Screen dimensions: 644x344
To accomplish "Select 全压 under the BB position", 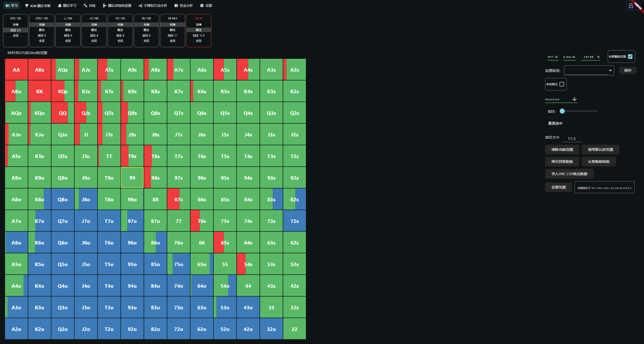I will tap(199, 41).
